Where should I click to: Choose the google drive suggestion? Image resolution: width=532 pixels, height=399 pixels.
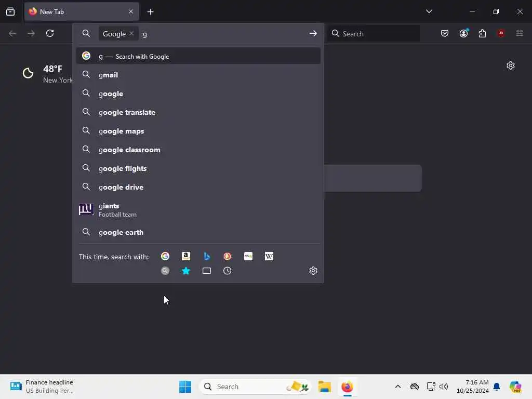tap(198, 187)
